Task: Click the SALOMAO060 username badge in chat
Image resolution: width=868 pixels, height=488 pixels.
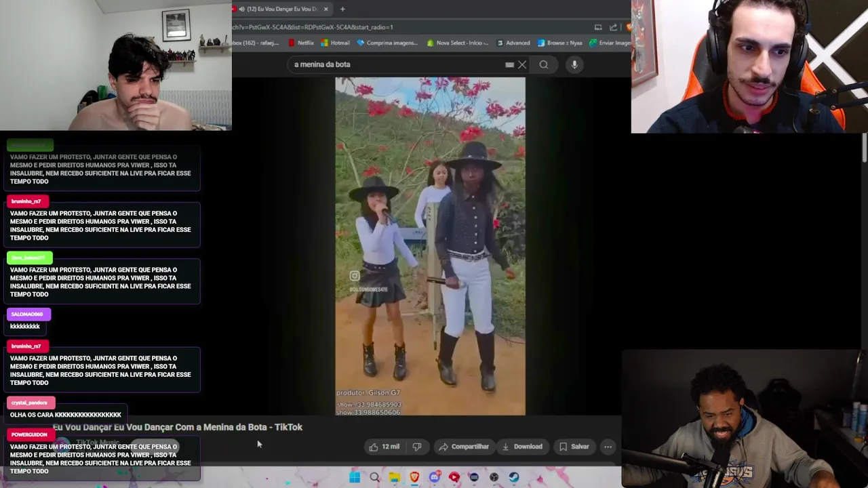Action: click(x=27, y=314)
